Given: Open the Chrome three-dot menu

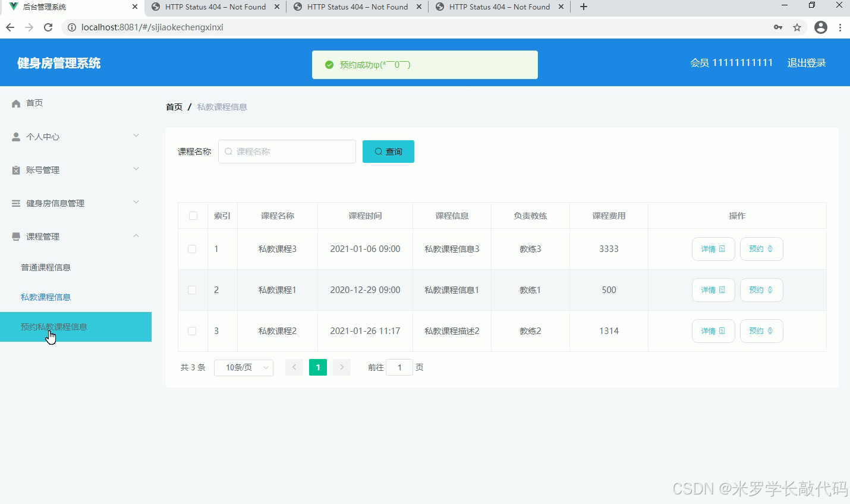Looking at the screenshot, I should coord(840,27).
